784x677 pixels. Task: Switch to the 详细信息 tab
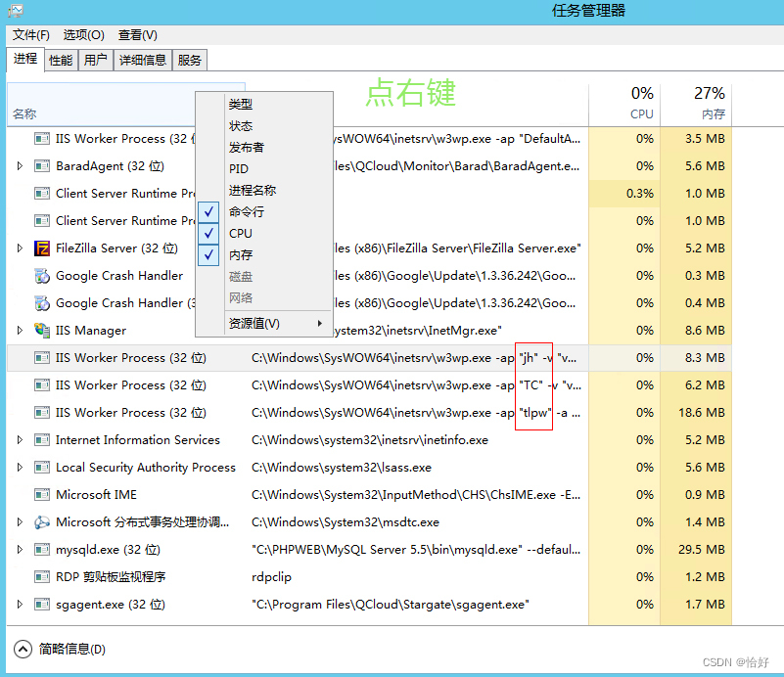[x=143, y=61]
